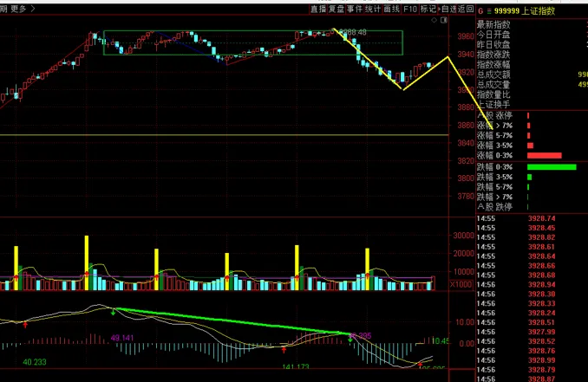The width and height of the screenshot is (588, 382).
Task: Select the 画线 drawing tool button
Action: [391, 9]
